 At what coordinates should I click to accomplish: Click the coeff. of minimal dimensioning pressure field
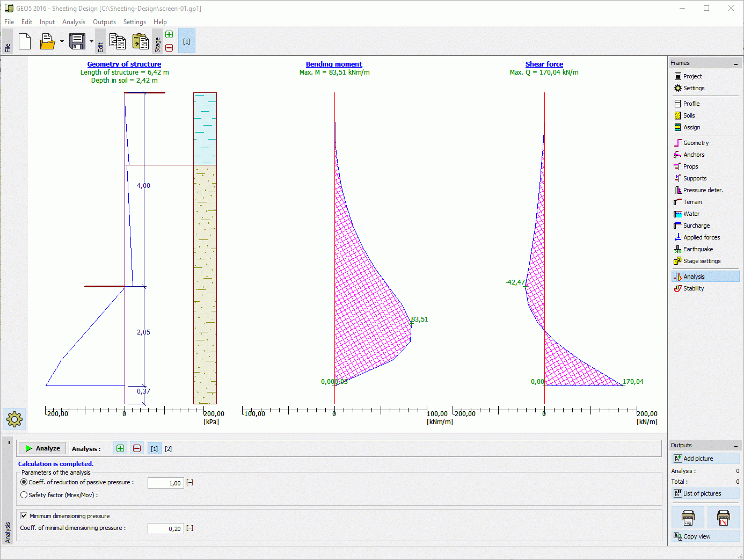(x=165, y=528)
